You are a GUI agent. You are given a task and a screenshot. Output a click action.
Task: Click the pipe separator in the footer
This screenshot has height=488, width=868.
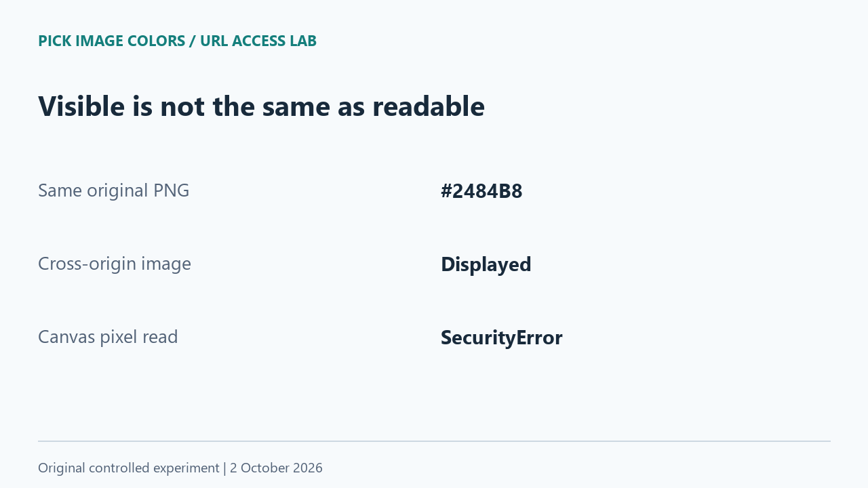tap(224, 468)
